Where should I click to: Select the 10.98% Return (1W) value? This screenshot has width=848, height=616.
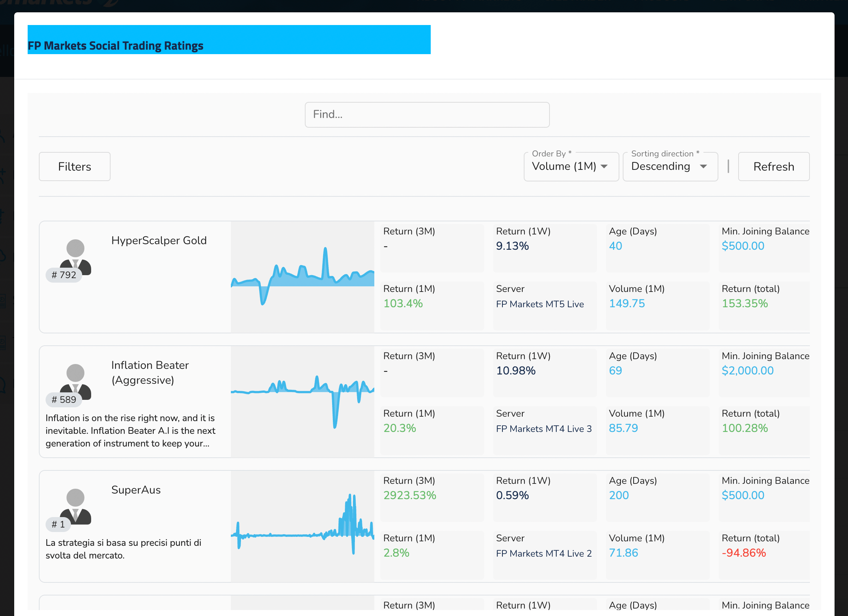point(516,371)
